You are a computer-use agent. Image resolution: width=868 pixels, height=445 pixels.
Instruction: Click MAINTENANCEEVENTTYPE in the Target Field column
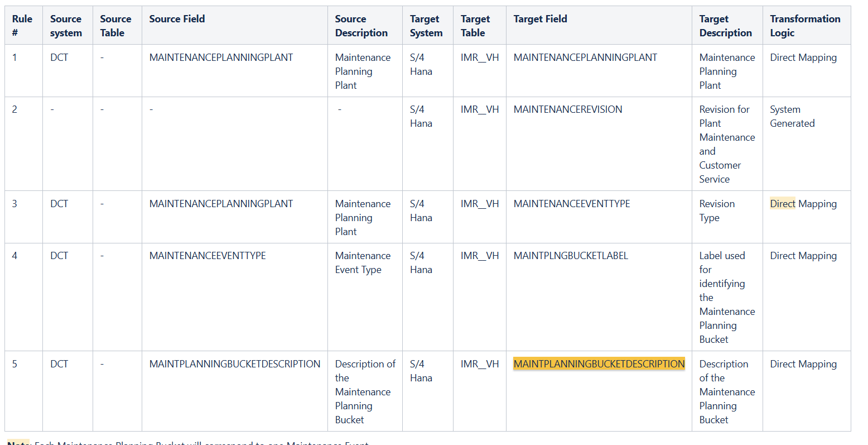(x=572, y=204)
